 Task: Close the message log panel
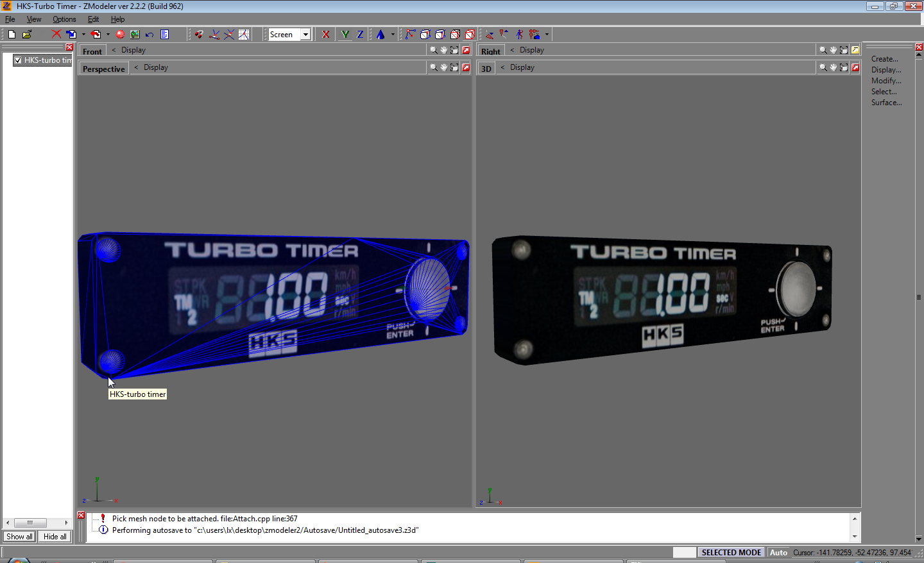(x=81, y=515)
